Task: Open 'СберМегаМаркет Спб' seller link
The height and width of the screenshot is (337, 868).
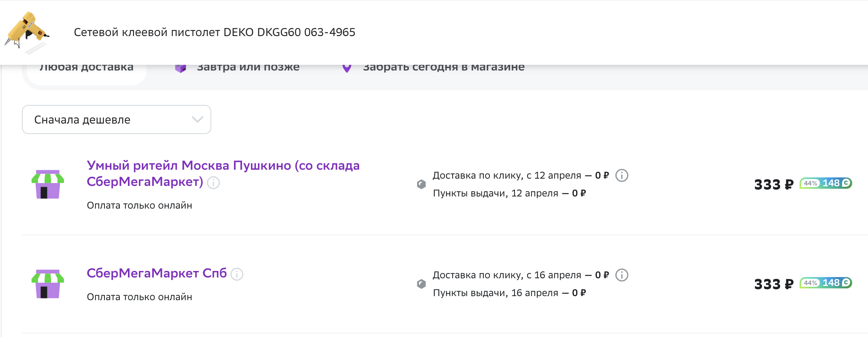Action: [x=157, y=273]
